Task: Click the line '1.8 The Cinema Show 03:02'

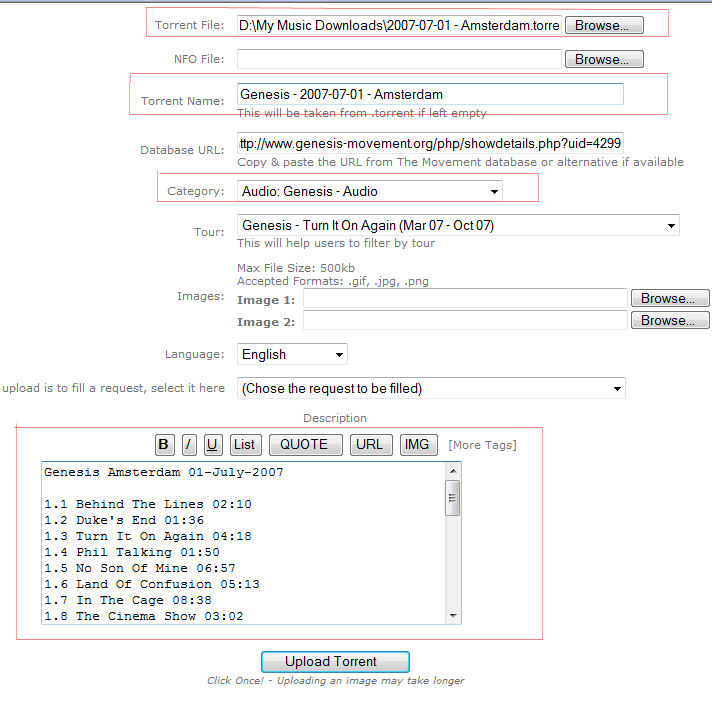Action: [x=143, y=617]
